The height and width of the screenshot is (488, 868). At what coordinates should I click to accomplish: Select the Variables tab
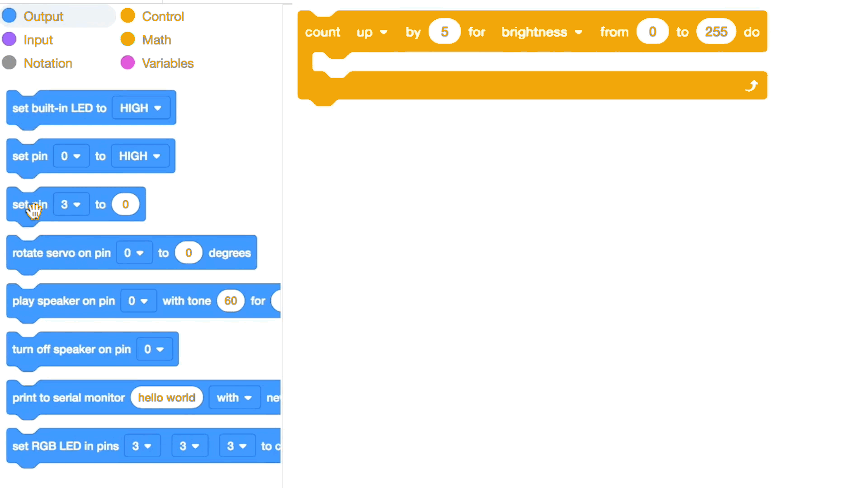(167, 63)
